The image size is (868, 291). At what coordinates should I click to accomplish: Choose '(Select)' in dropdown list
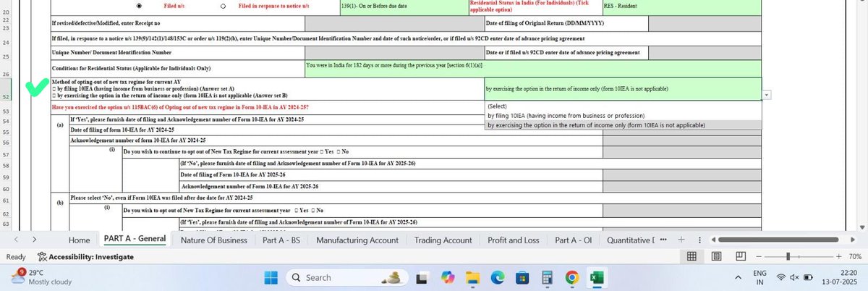[x=623, y=106]
